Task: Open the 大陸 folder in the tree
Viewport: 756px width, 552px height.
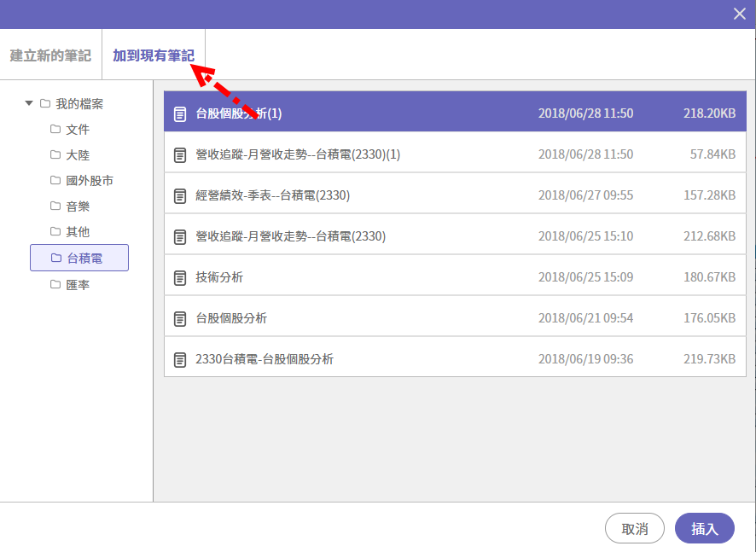Action: [78, 155]
